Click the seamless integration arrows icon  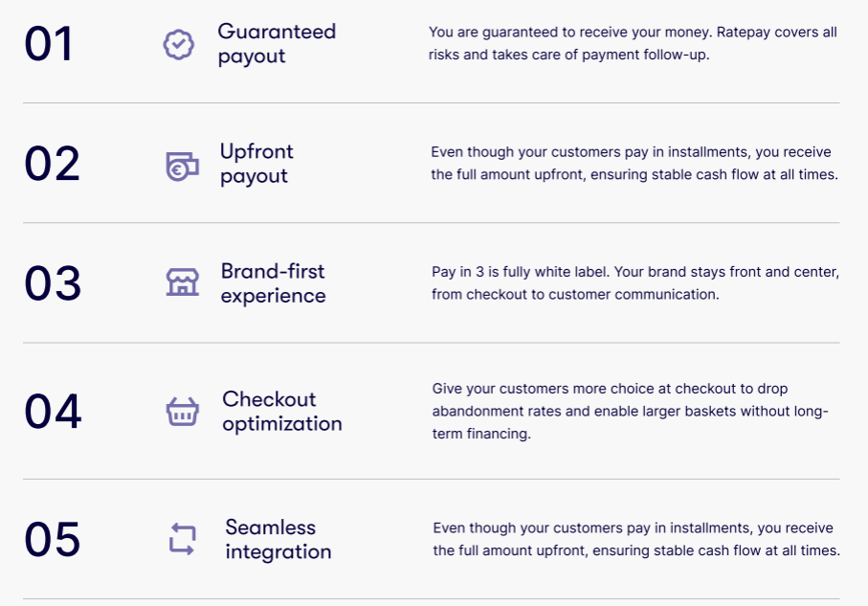(x=182, y=540)
